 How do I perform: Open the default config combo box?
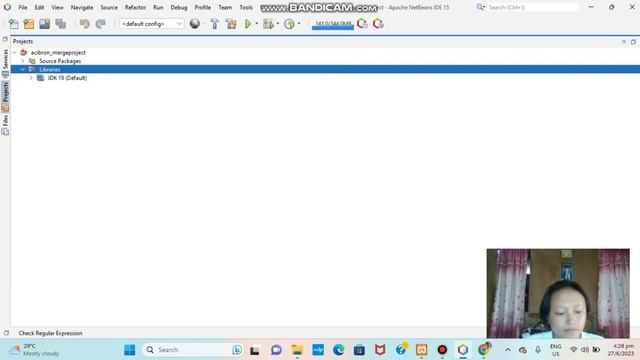pos(151,24)
